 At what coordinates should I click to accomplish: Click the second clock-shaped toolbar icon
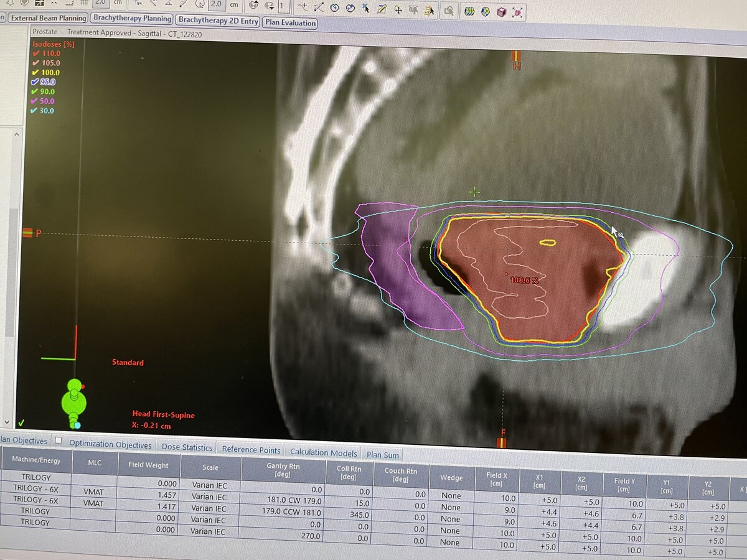pyautogui.click(x=350, y=8)
